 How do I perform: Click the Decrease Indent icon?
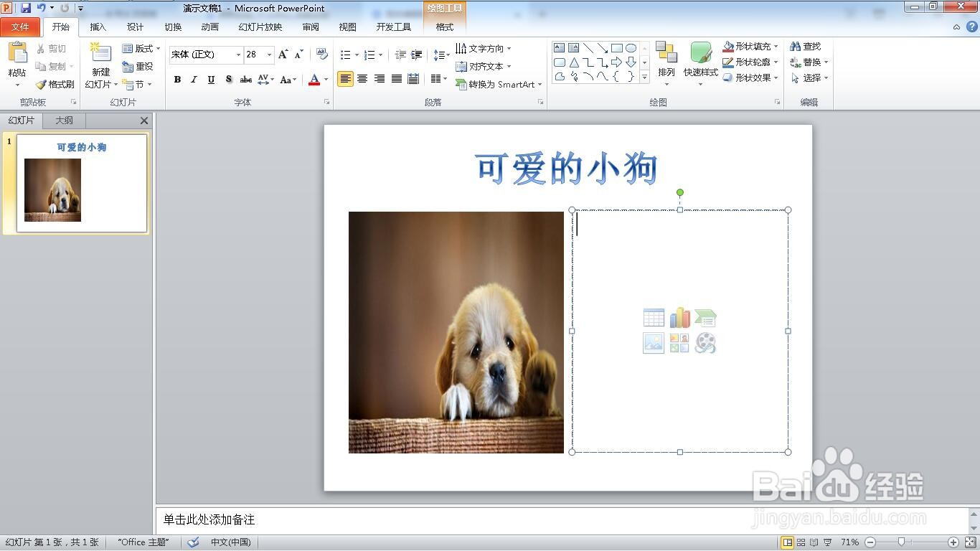(400, 55)
